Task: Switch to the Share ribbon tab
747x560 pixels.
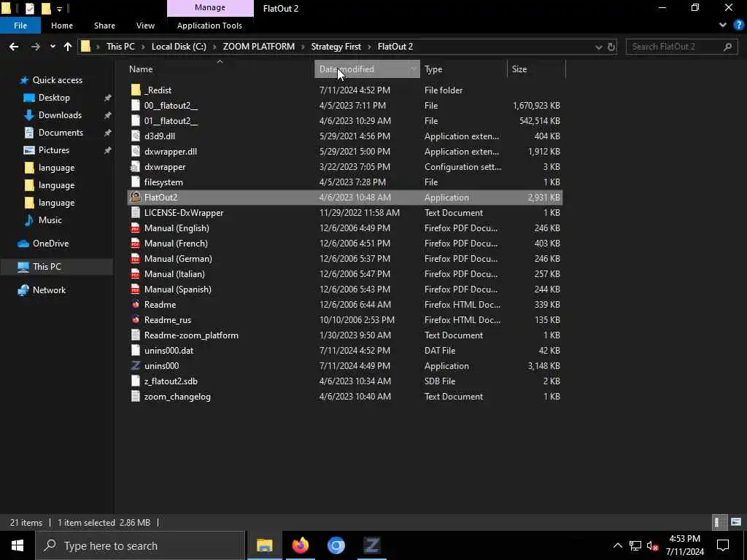Action: (x=104, y=26)
